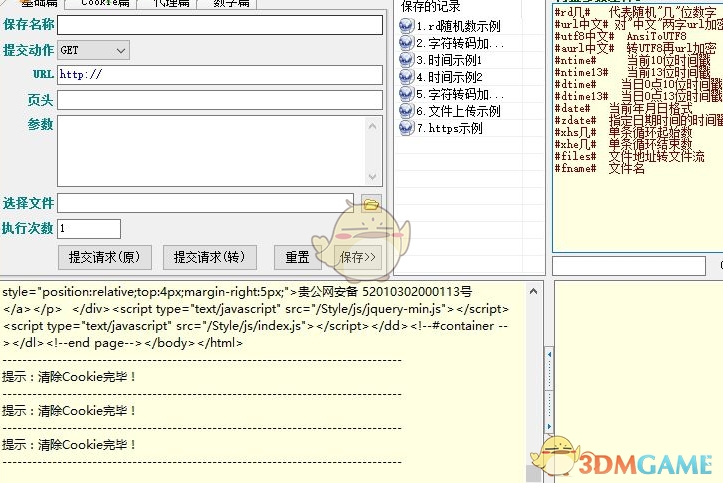This screenshot has width=723, height=483.
Task: Open the 提交动作 GET dropdown
Action: (x=94, y=50)
